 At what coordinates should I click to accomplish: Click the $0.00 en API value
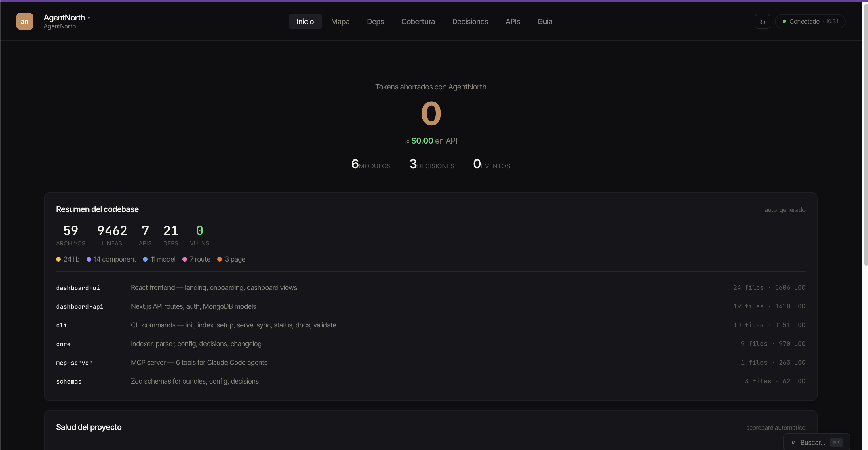pos(431,141)
